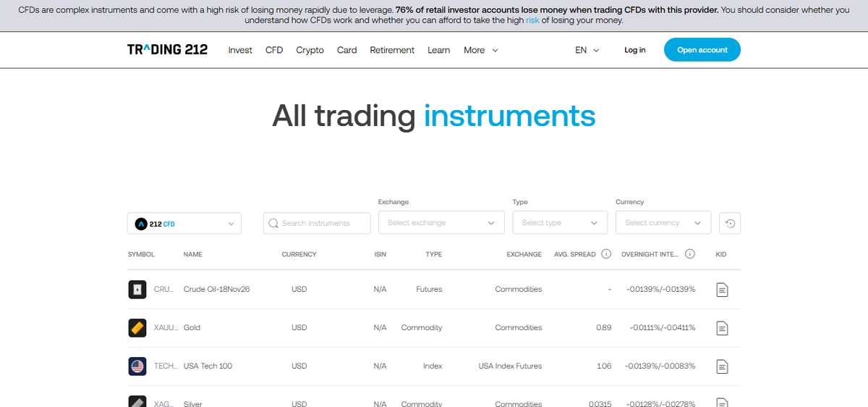This screenshot has height=407, width=868.
Task: Open the Crypto menu item
Action: coord(310,50)
